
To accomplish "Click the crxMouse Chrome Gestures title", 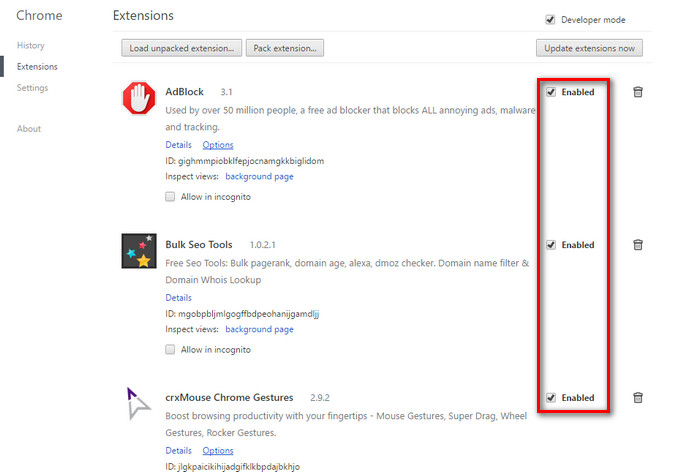I will [229, 397].
